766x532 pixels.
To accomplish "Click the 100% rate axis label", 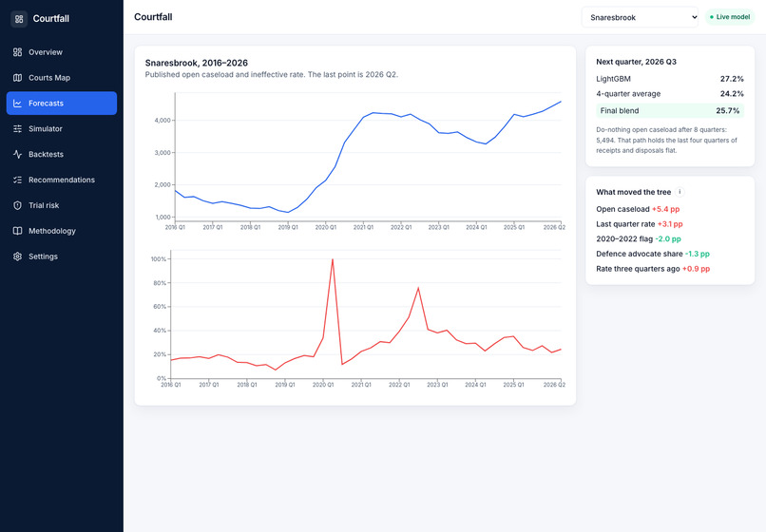I will click(159, 259).
